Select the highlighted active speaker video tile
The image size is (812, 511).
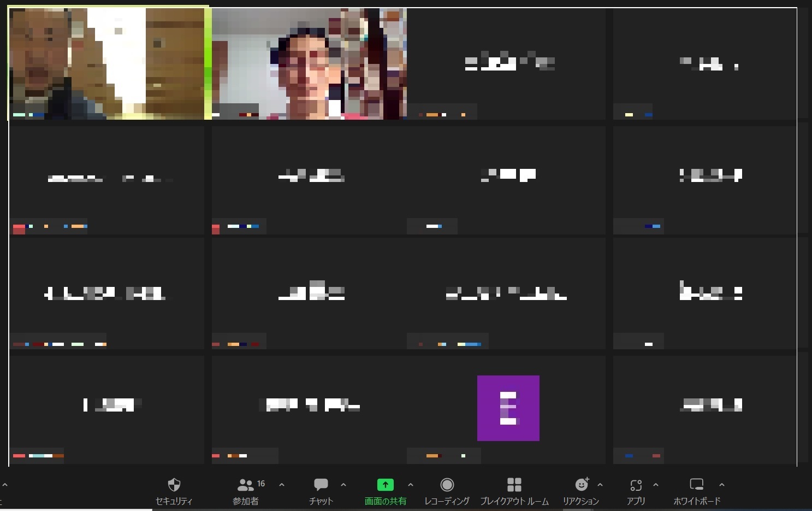[108, 63]
